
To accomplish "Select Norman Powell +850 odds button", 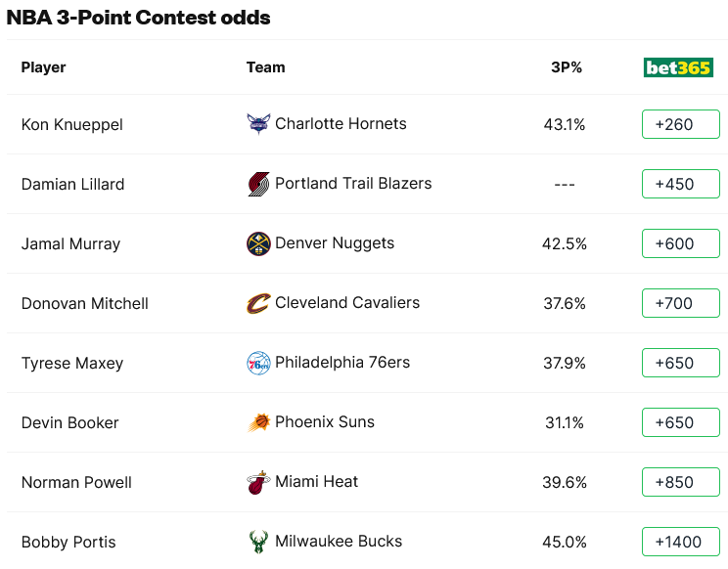I will click(x=680, y=482).
